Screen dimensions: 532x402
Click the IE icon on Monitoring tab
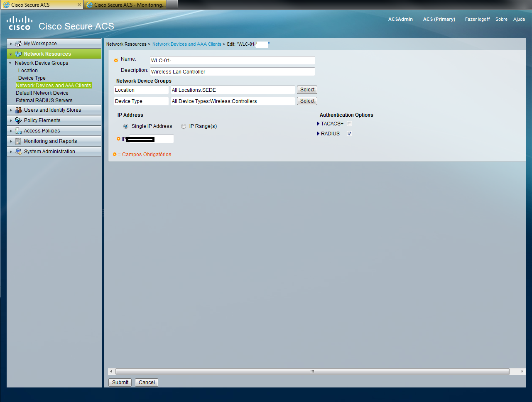89,5
